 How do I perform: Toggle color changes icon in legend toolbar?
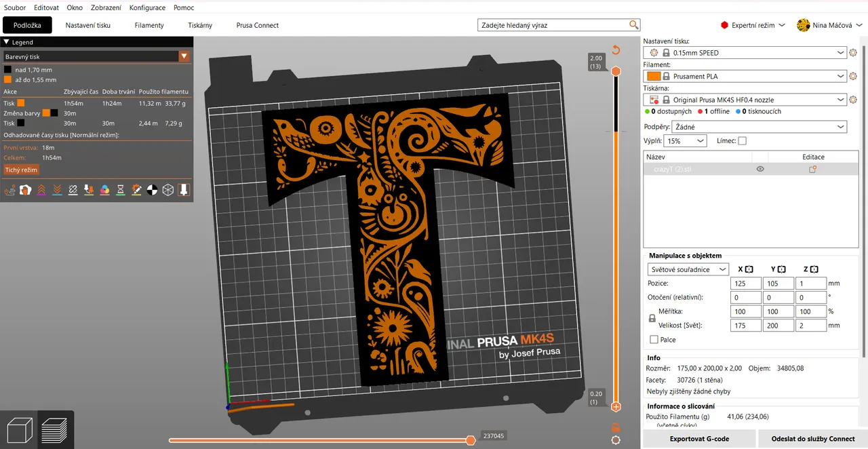click(x=104, y=190)
